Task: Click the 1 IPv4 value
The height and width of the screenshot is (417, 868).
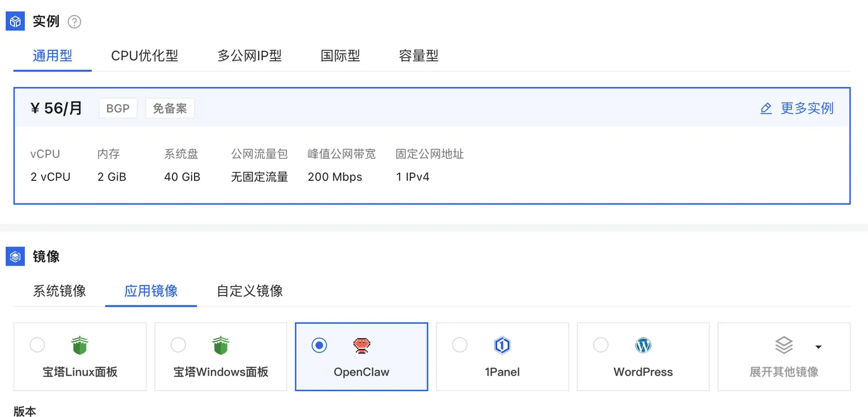Action: tap(413, 177)
